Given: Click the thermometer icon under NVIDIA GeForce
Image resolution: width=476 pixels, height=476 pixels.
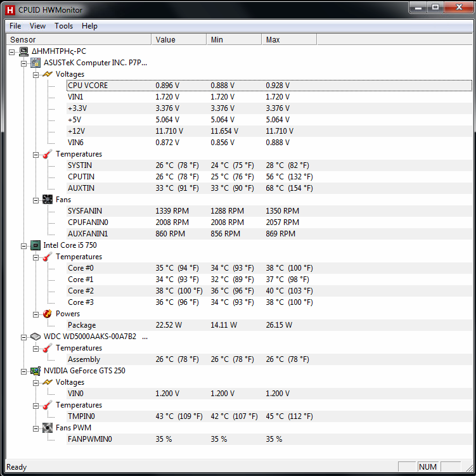Looking at the screenshot, I should pos(48,405).
